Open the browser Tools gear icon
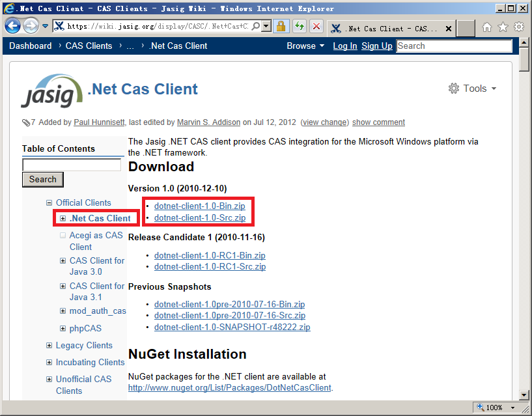 click(x=519, y=27)
